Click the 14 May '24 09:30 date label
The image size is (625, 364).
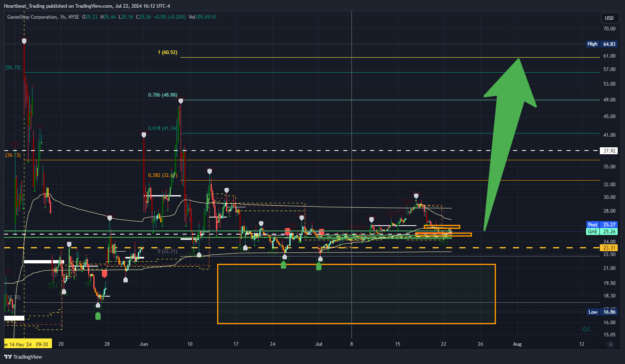coord(28,344)
